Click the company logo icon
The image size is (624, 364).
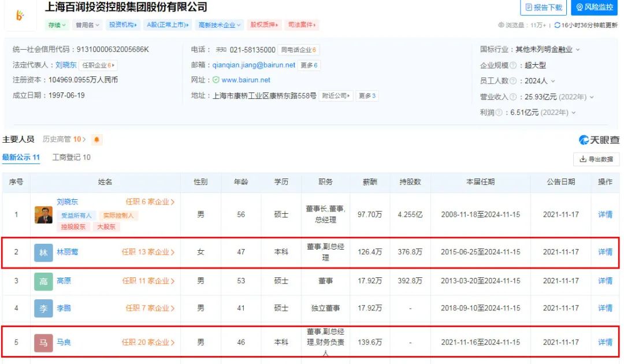pos(20,15)
